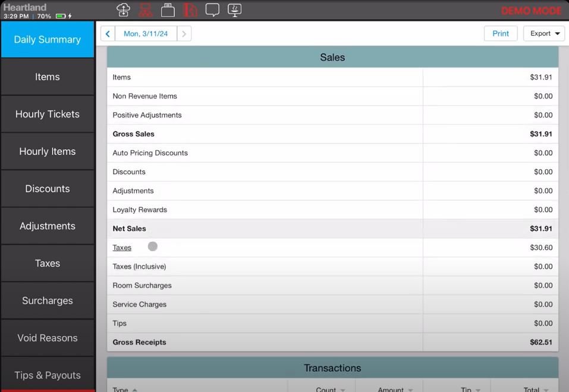569x392 pixels.
Task: Go to previous day with left chevron
Action: 108,34
